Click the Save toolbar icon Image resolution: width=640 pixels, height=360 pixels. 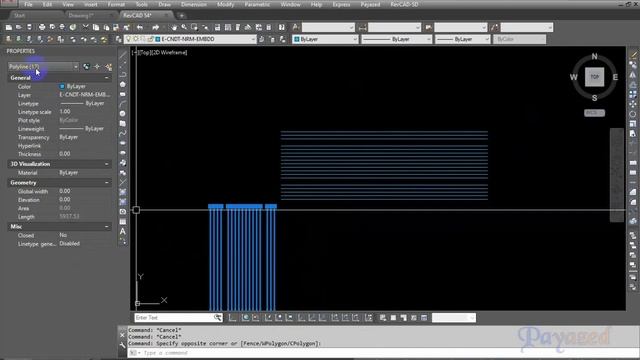coord(29,27)
